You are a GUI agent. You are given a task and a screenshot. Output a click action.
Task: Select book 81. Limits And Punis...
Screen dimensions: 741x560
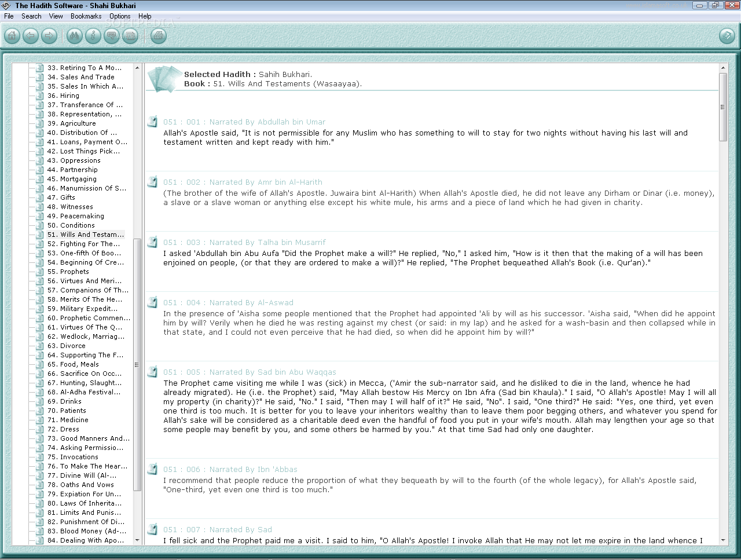pyautogui.click(x=85, y=513)
